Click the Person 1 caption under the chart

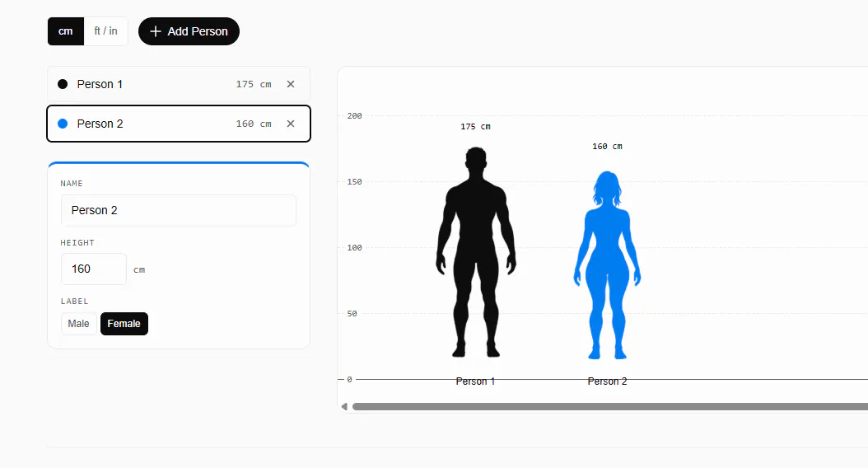click(475, 381)
